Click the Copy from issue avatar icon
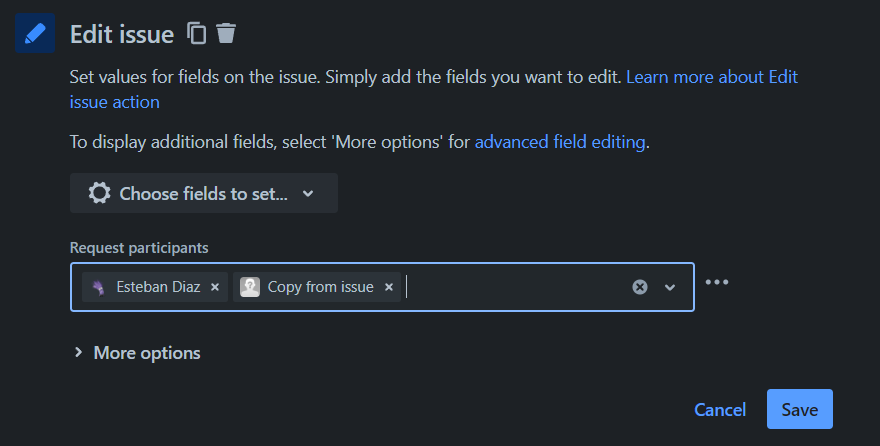The height and width of the screenshot is (446, 880). point(250,287)
